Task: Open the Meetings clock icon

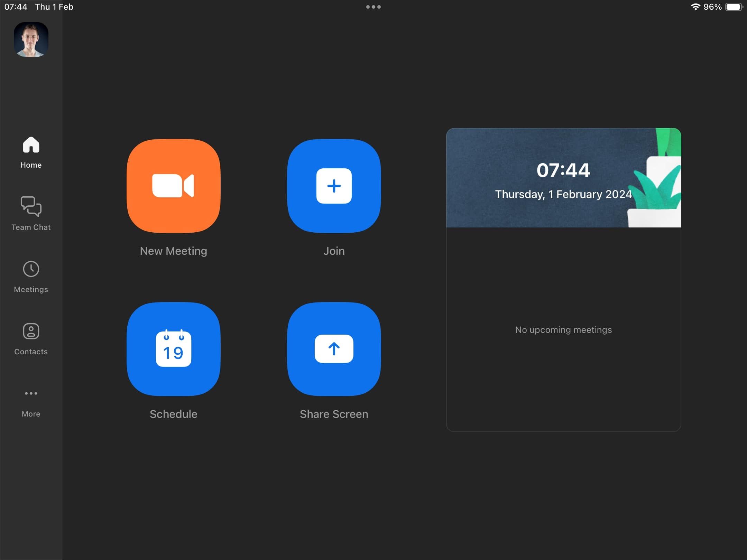Action: tap(31, 269)
